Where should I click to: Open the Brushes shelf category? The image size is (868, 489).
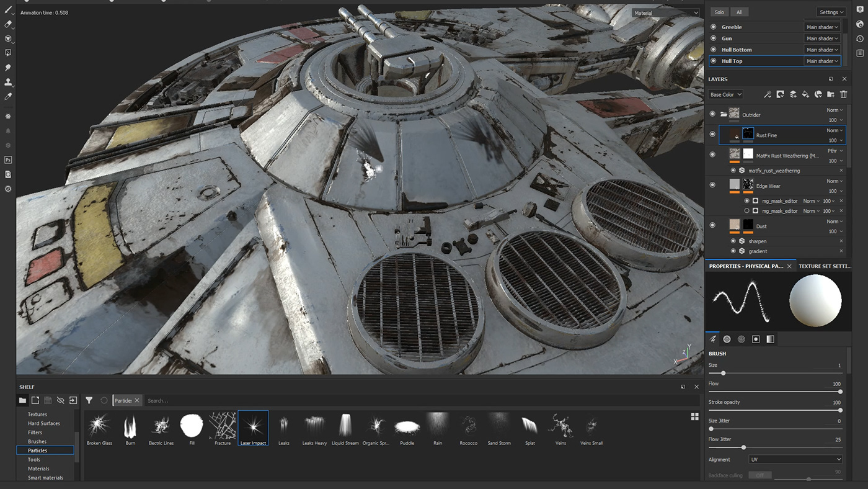pos(37,441)
